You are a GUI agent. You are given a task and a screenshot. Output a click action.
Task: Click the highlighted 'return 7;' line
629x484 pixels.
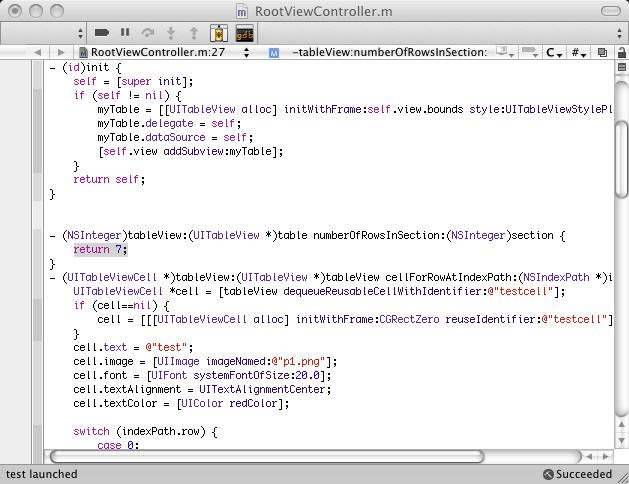[x=100, y=249]
